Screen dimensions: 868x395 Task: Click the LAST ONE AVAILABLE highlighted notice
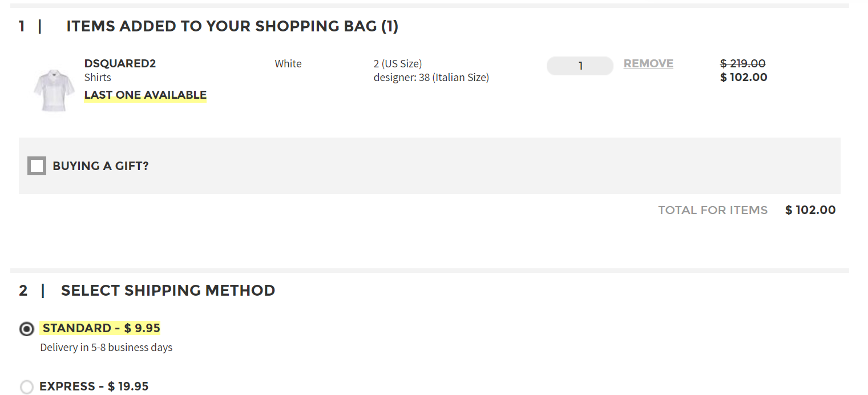145,95
